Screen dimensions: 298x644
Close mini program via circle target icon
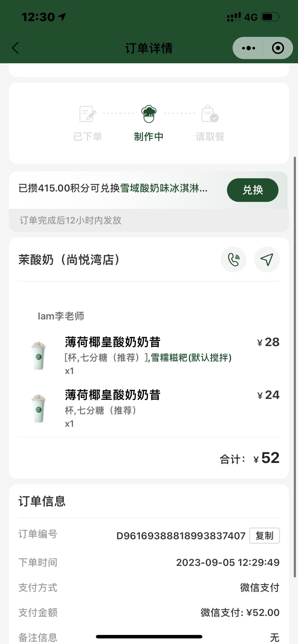[278, 48]
